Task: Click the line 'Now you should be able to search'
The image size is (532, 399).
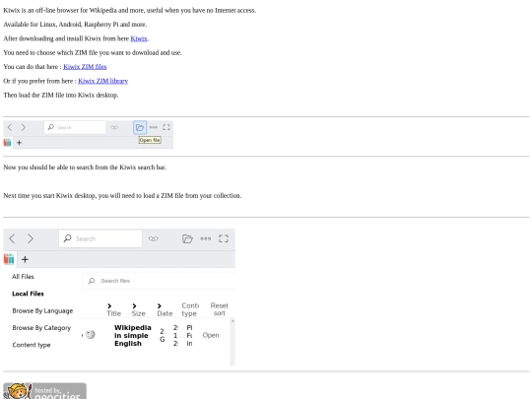Action: pos(85,167)
